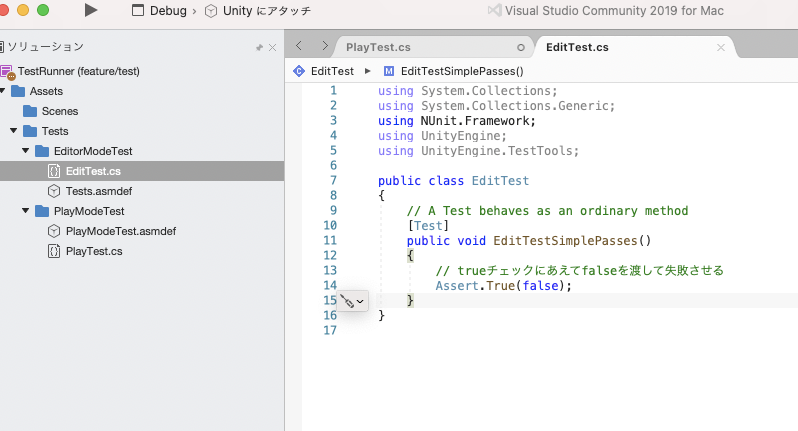Click the TestRunner solution icon
Screen dimensions: 798x431
[7, 72]
